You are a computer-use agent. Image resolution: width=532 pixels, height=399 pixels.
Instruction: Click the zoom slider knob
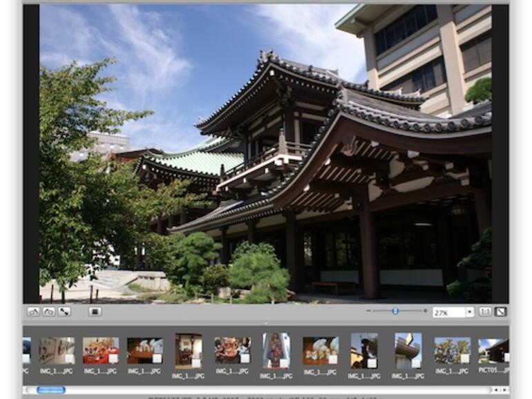pos(395,311)
